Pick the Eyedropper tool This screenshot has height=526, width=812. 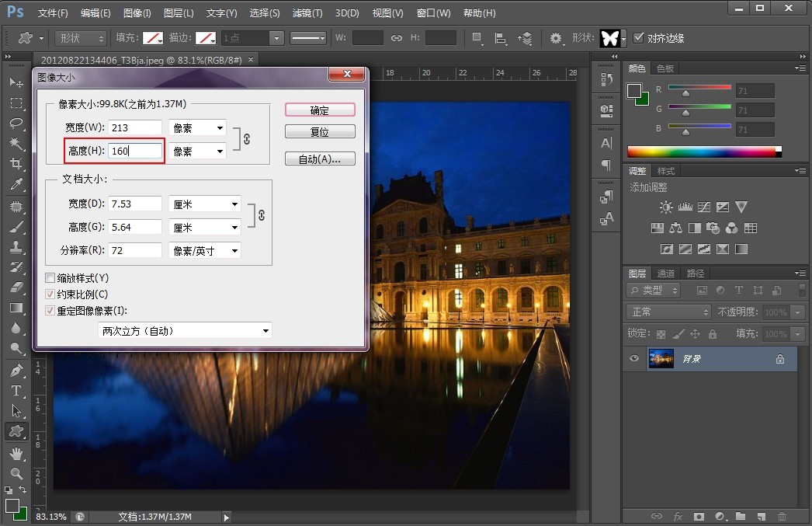pyautogui.click(x=16, y=185)
